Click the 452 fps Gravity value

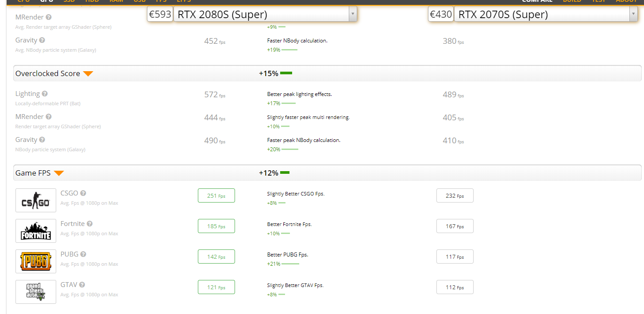[x=215, y=41]
